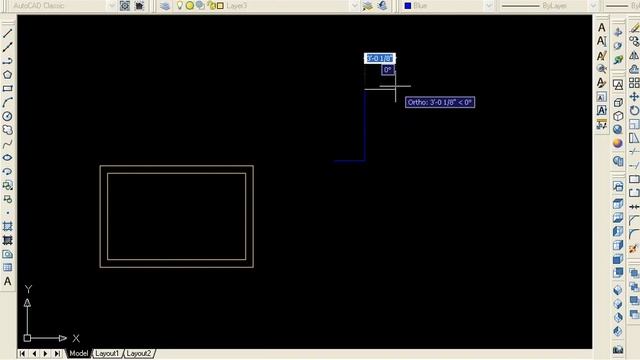This screenshot has height=360, width=640.
Task: Click the previous-tab navigation arrow
Action: 34,353
